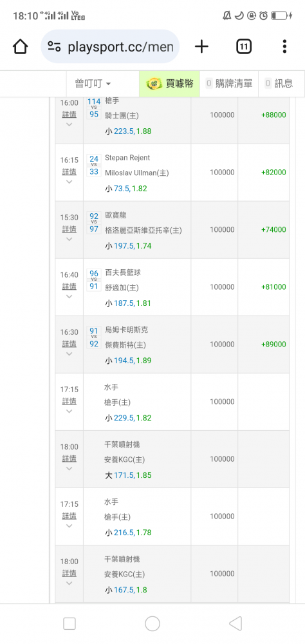305x644 pixels.
Task: Tap Android back navigation triangle
Action: pyautogui.click(x=236, y=623)
